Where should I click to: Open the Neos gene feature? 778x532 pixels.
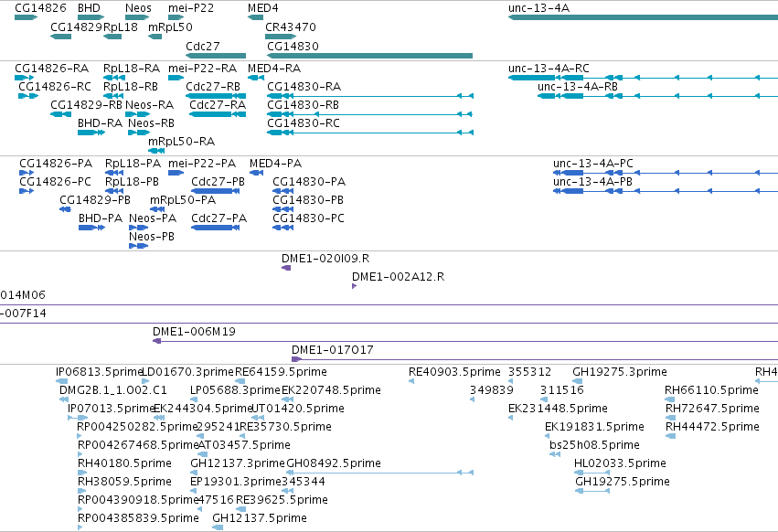pyautogui.click(x=137, y=17)
